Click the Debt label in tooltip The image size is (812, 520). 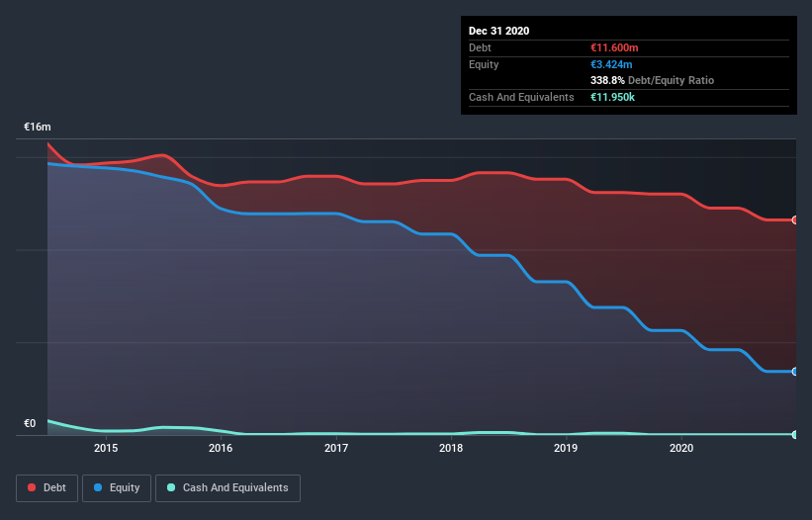(480, 47)
